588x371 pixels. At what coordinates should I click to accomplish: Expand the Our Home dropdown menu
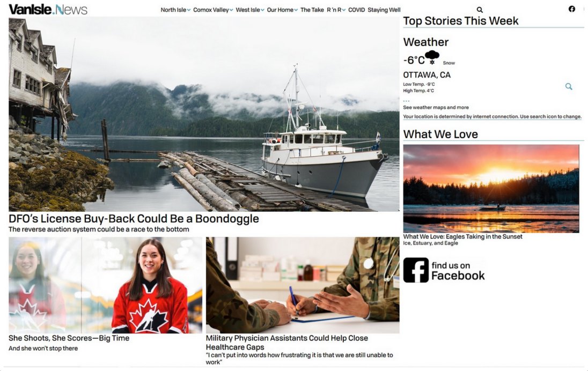(282, 10)
